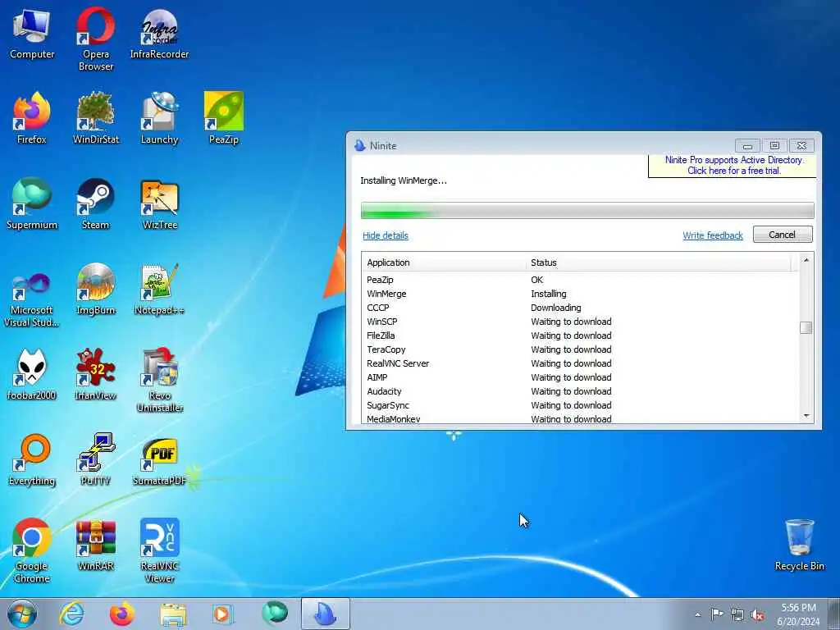Select the ImgBurn desktop shortcut
This screenshot has height=630, width=840.
[95, 290]
